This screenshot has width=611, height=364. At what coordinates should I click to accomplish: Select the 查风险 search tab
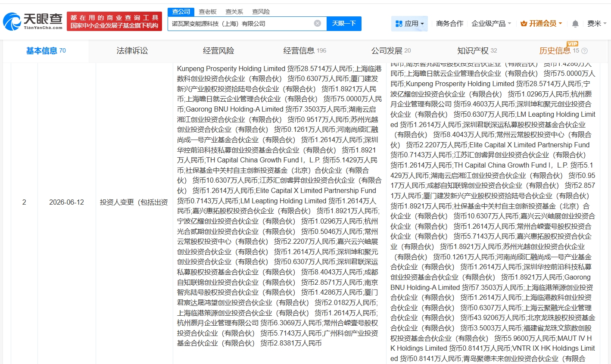(x=261, y=12)
